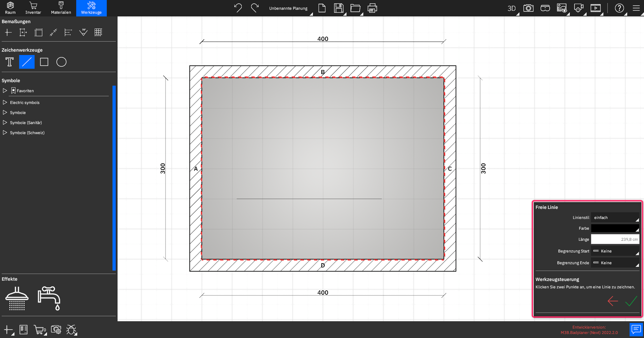The image size is (644, 338).
Task: Click the bottom 400 dimension value
Action: (323, 292)
